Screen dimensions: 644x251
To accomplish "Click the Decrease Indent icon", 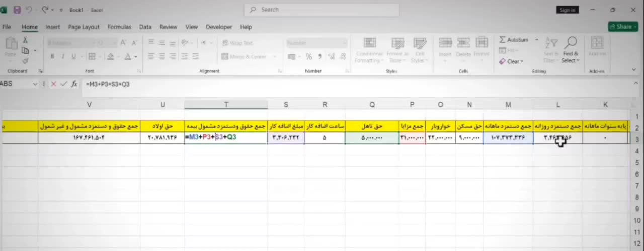I will click(x=185, y=56).
